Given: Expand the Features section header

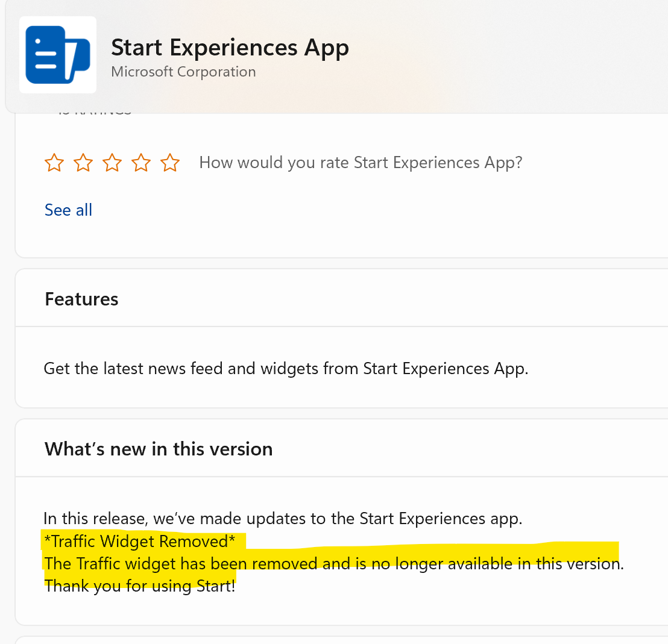Looking at the screenshot, I should (81, 298).
